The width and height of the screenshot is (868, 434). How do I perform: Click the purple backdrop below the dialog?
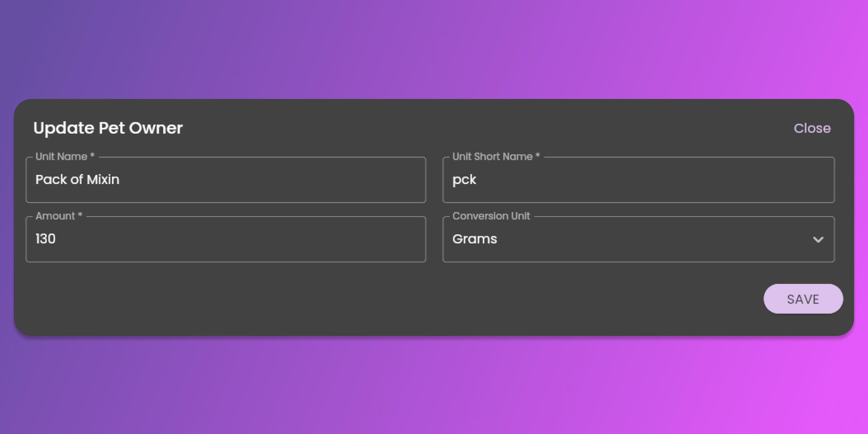coord(434,386)
